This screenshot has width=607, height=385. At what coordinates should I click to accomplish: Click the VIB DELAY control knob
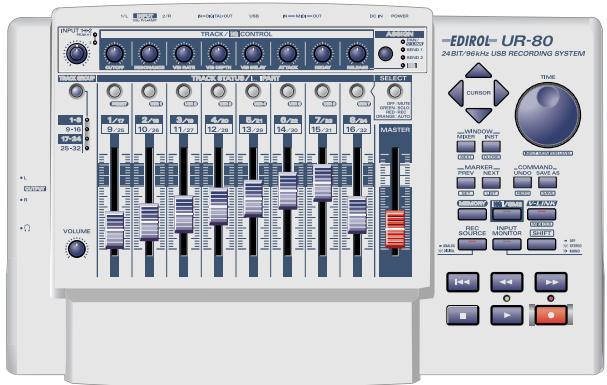click(x=253, y=54)
